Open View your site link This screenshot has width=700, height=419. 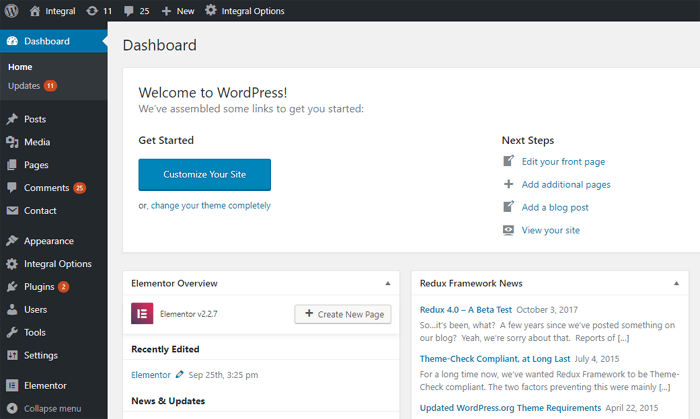click(x=551, y=230)
